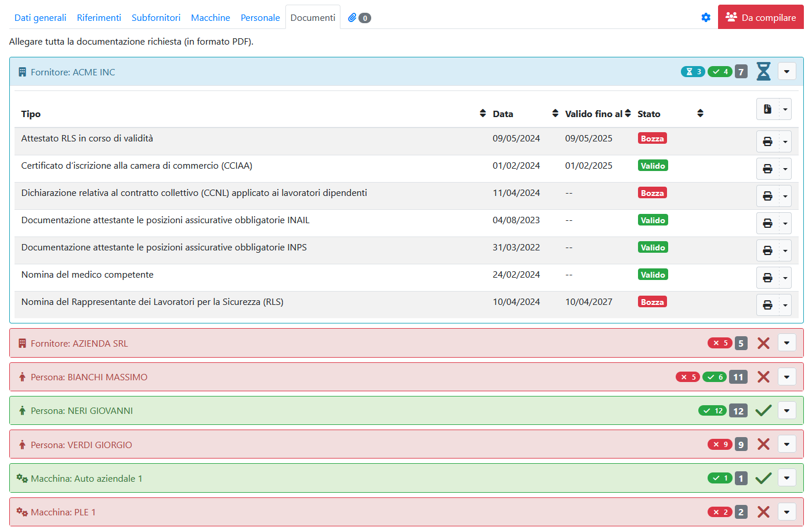
Task: Click red X status icon for AZIENDA SRL
Action: click(763, 343)
